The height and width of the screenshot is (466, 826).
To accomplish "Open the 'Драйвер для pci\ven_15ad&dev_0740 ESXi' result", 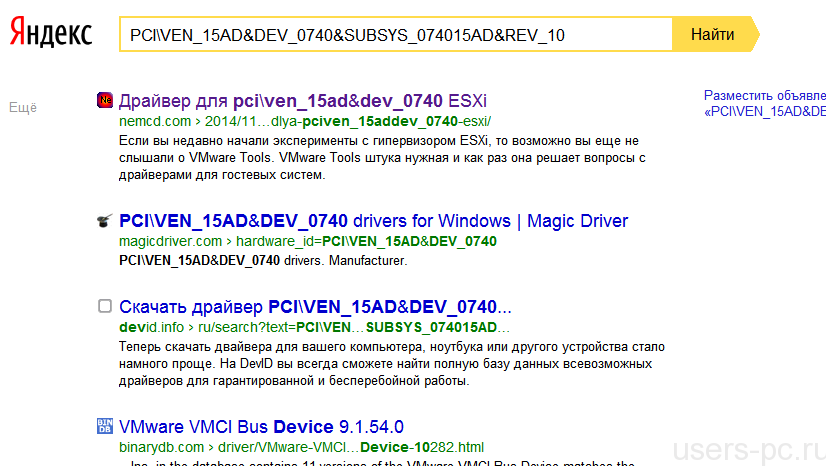I will point(302,100).
